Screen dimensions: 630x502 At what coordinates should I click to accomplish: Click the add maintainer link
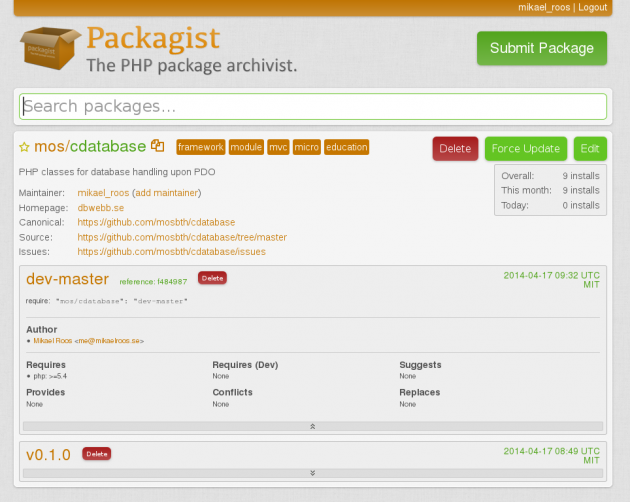click(167, 193)
